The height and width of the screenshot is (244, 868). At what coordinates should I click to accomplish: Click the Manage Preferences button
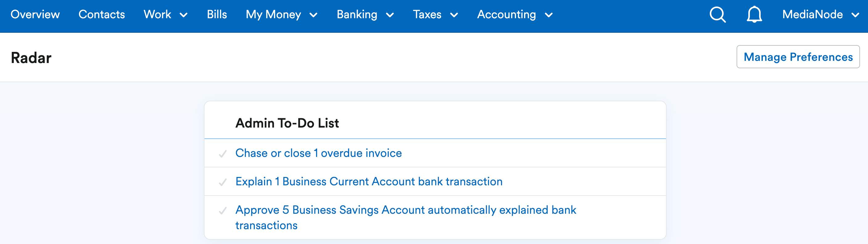798,57
